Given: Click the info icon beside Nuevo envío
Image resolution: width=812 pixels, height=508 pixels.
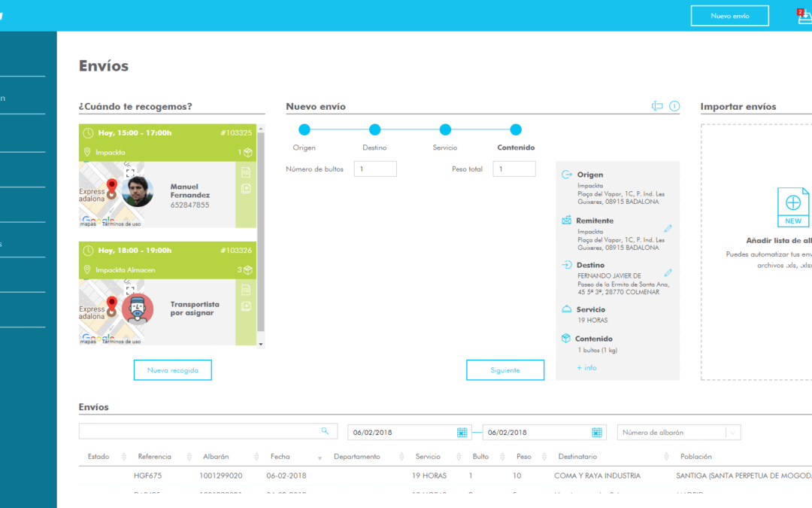Looking at the screenshot, I should pyautogui.click(x=674, y=106).
